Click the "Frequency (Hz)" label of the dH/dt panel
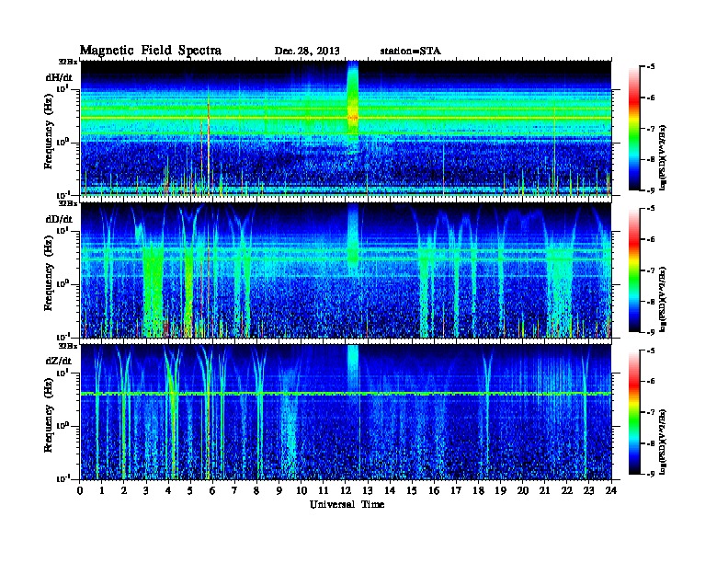 tap(49, 130)
